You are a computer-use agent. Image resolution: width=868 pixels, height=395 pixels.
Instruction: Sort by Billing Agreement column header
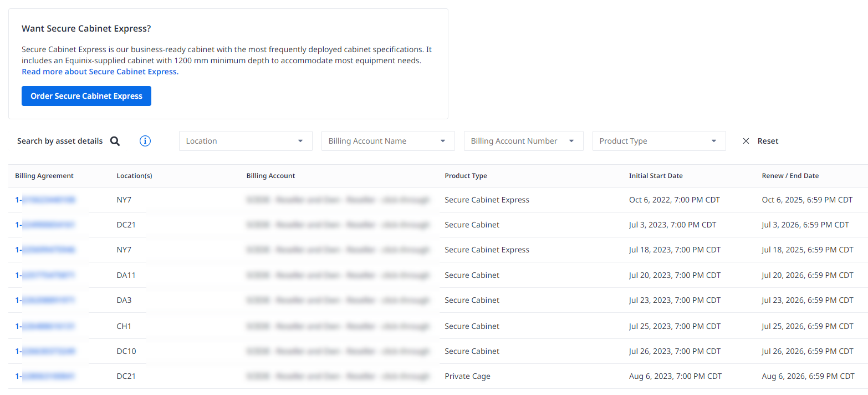[44, 176]
